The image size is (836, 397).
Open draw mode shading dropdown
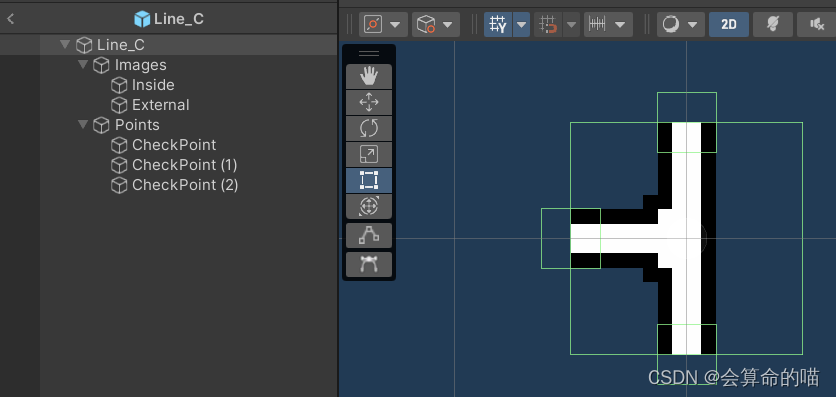(681, 25)
